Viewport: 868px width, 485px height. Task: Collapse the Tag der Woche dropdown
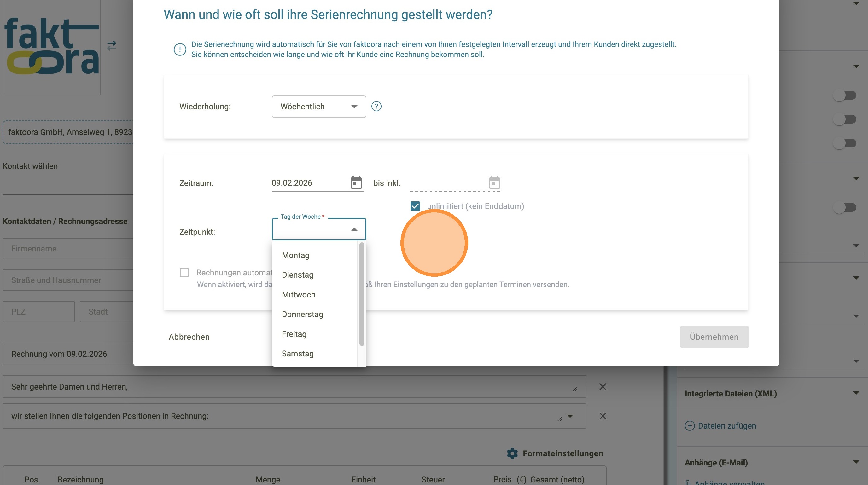(x=354, y=229)
